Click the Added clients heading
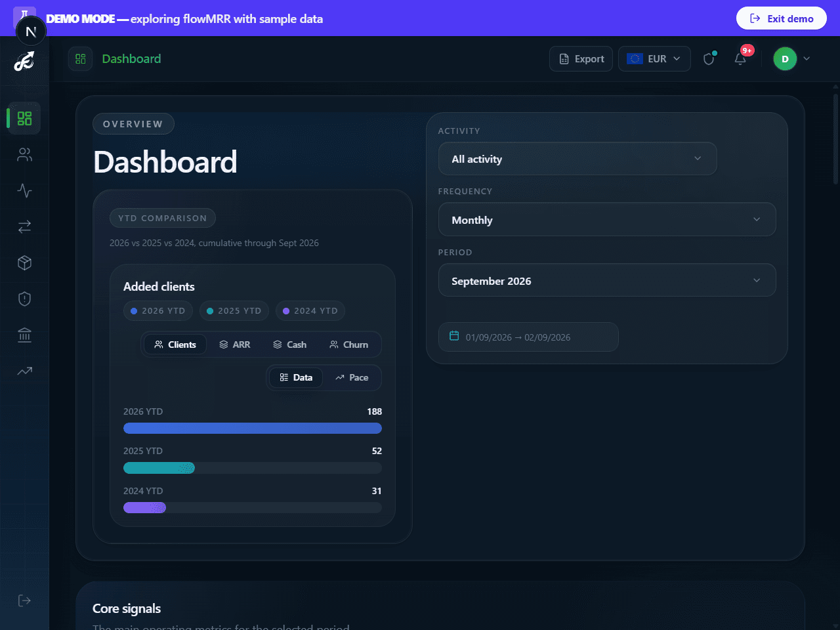The height and width of the screenshot is (630, 840). pos(159,286)
